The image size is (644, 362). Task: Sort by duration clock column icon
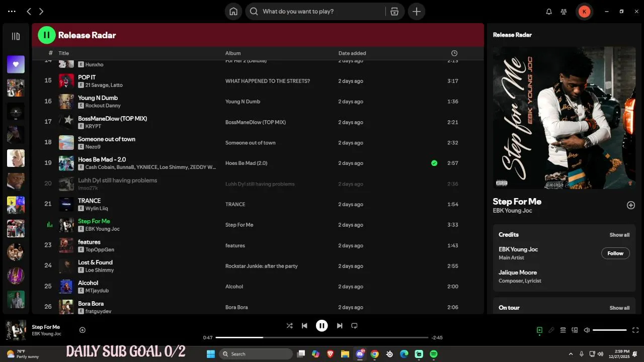click(454, 53)
